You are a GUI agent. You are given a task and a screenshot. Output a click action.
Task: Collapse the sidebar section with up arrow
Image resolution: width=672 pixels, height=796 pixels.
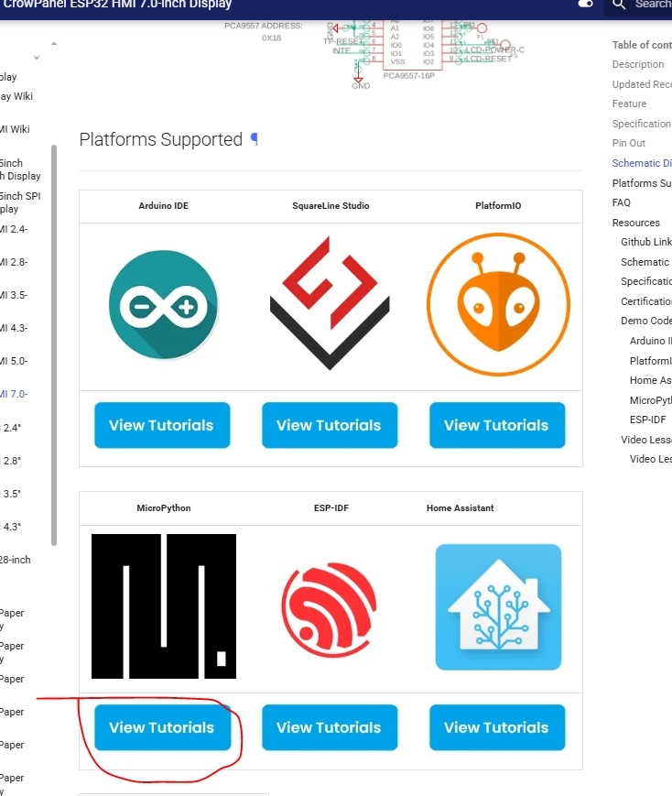pyautogui.click(x=54, y=44)
